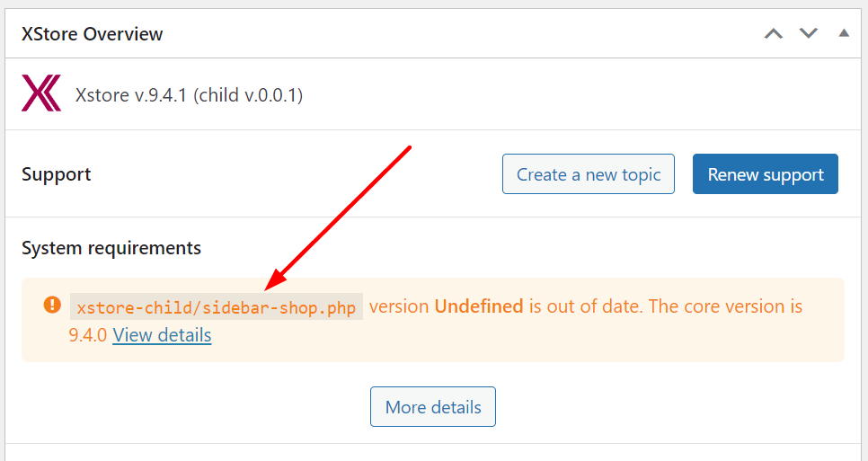Click the orange warning exclamation icon
The width and height of the screenshot is (868, 461).
click(x=53, y=305)
